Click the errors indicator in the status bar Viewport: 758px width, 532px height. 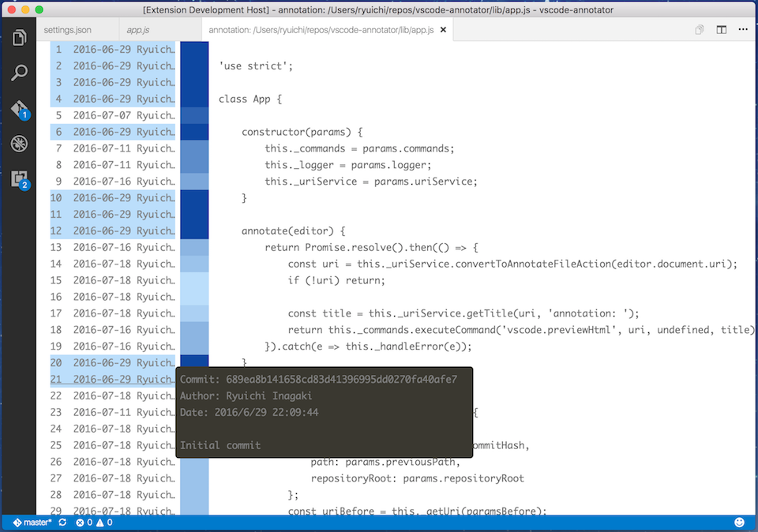coord(84,522)
